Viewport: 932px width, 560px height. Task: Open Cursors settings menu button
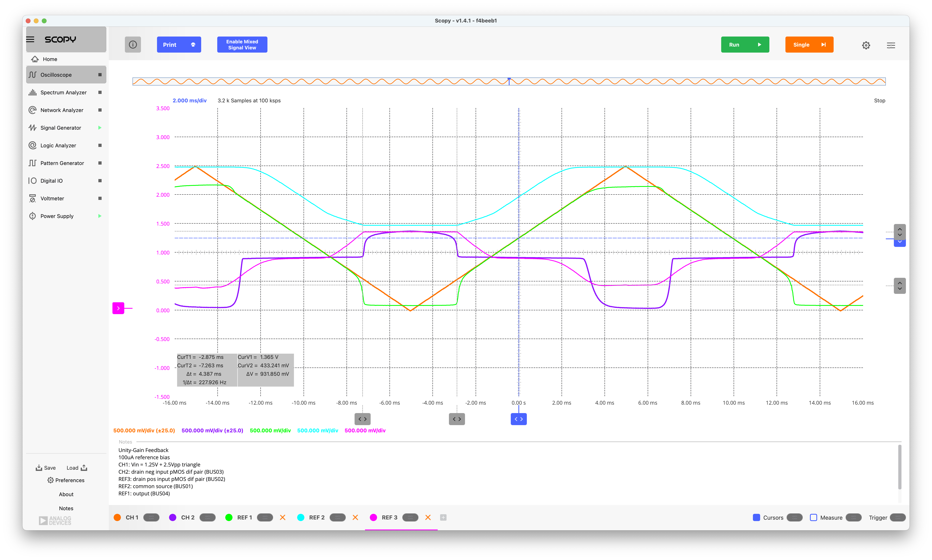click(x=795, y=518)
